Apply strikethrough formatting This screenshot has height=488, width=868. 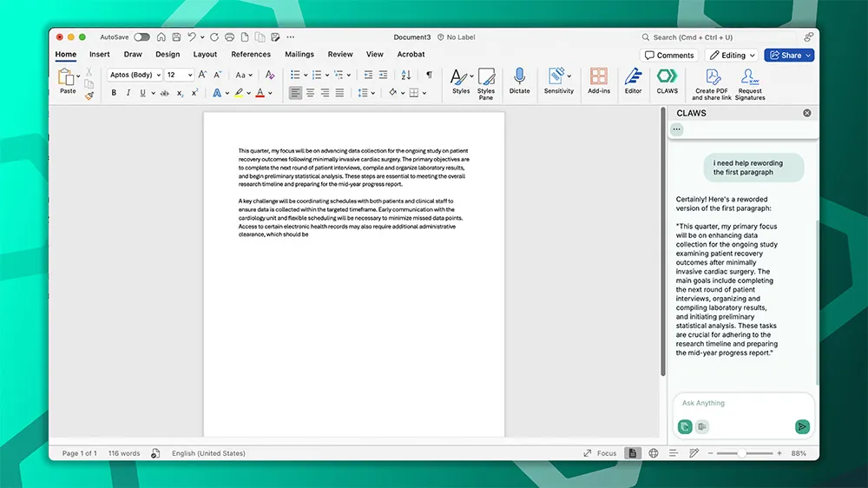164,93
